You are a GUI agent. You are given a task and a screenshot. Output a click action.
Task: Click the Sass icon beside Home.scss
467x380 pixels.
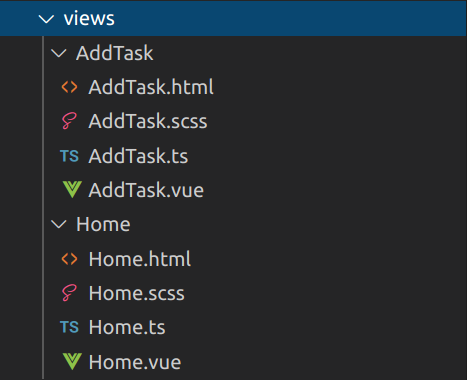pyautogui.click(x=69, y=293)
